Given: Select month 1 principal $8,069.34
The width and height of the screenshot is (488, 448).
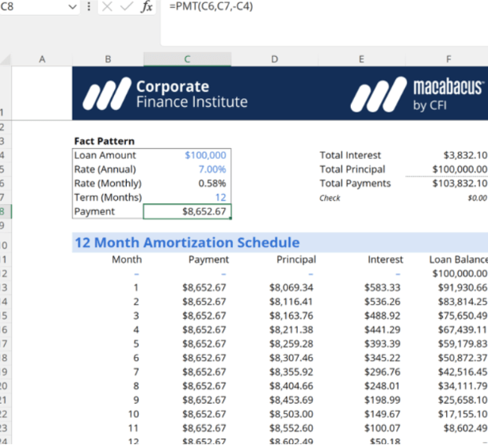Looking at the screenshot, I should [292, 287].
